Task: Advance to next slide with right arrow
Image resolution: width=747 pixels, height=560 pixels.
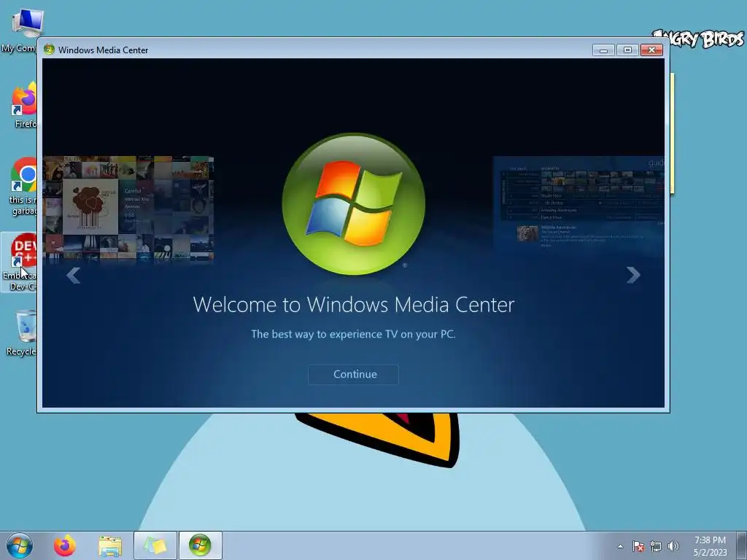Action: pos(633,275)
